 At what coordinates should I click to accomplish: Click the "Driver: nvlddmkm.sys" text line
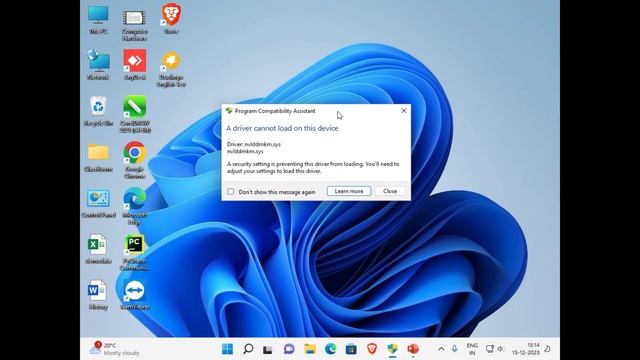point(254,144)
